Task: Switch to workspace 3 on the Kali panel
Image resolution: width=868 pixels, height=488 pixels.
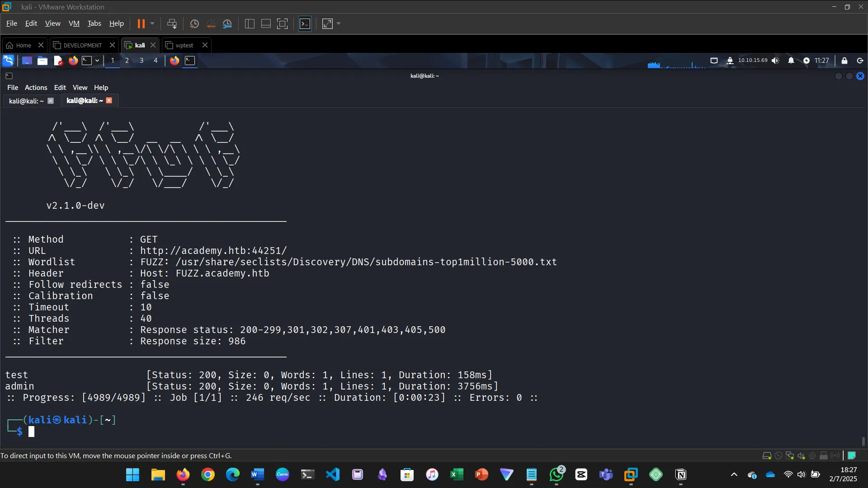Action: tap(141, 60)
